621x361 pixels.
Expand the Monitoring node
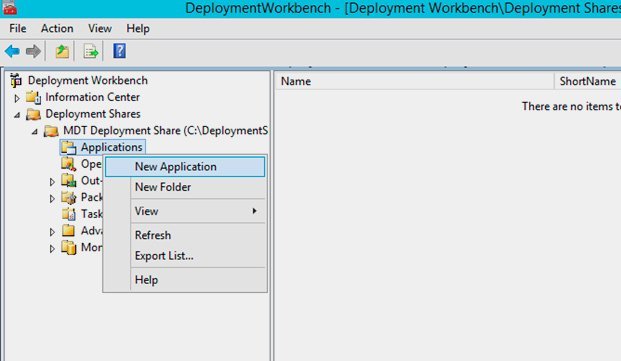52,249
